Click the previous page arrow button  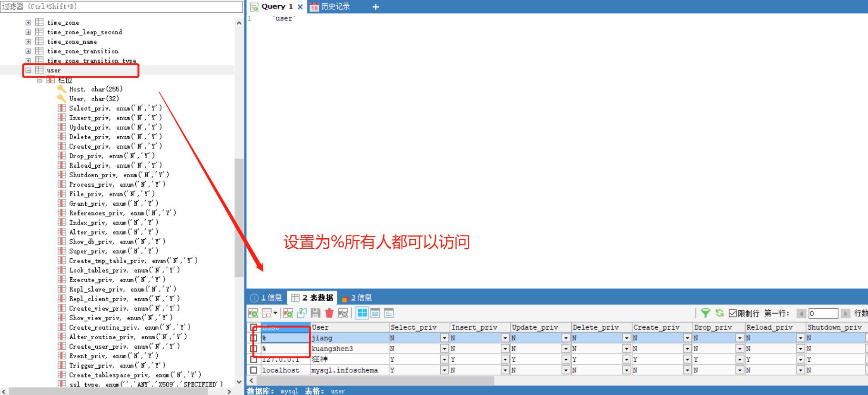click(801, 314)
